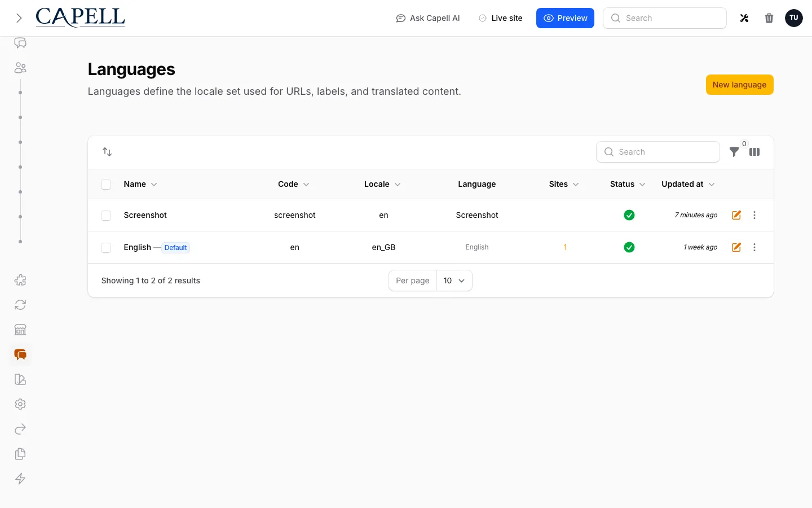The image size is (812, 508).
Task: Click the blue Preview button
Action: pos(565,18)
